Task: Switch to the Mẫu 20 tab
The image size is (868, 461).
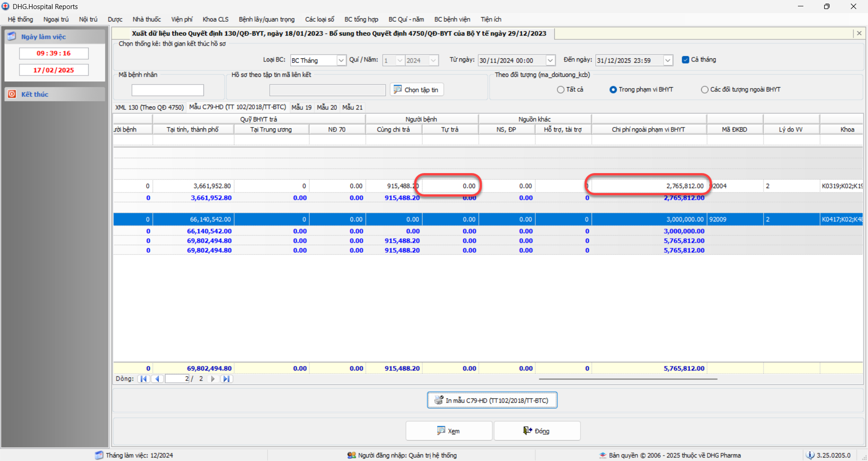Action: (327, 107)
